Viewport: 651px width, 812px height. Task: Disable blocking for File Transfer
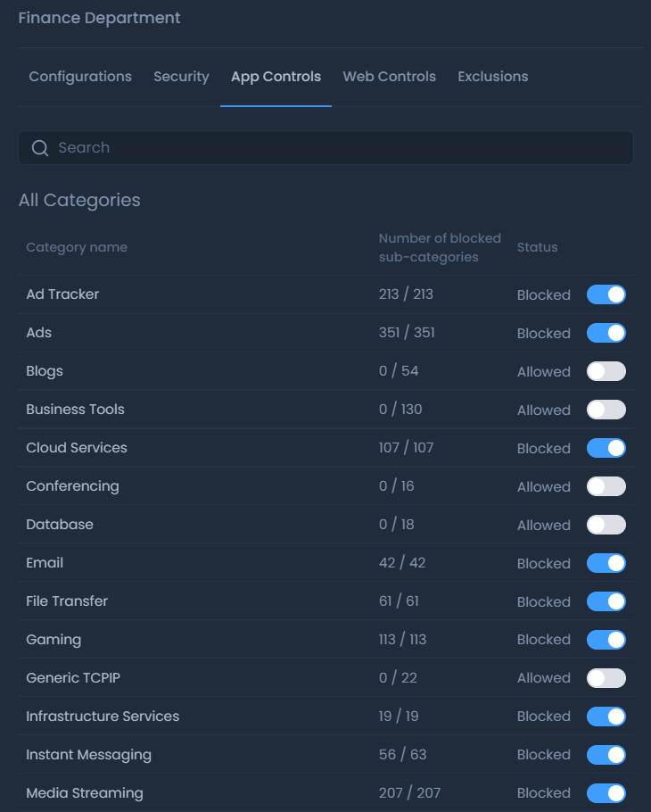pyautogui.click(x=606, y=601)
